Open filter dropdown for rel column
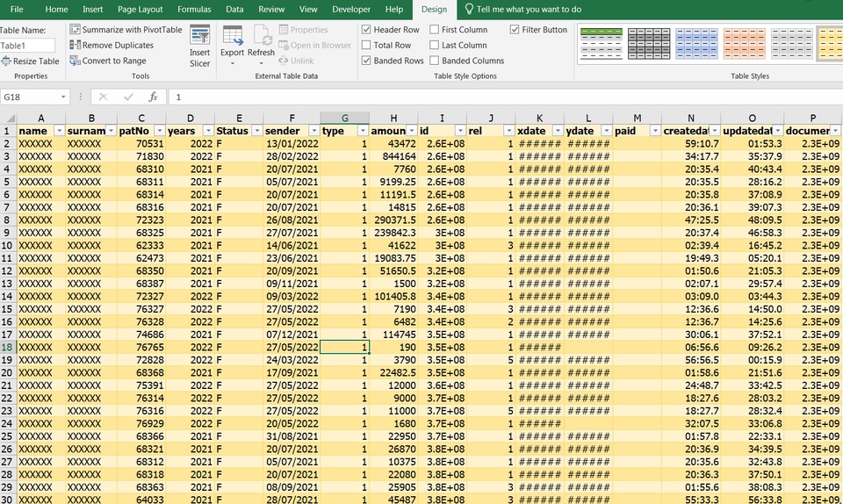Image resolution: width=843 pixels, height=504 pixels. point(508,131)
